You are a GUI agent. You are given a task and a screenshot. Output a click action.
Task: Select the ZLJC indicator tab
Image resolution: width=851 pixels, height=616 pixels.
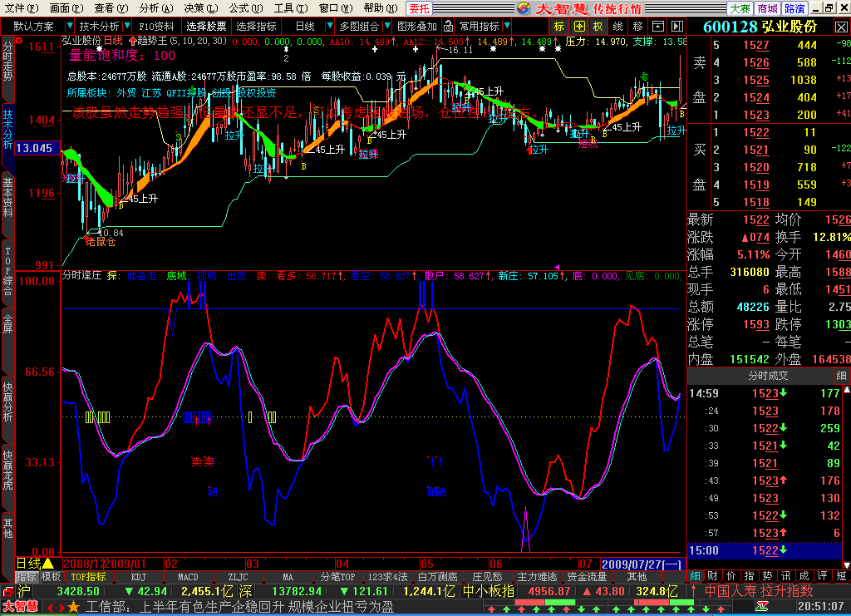pyautogui.click(x=239, y=577)
